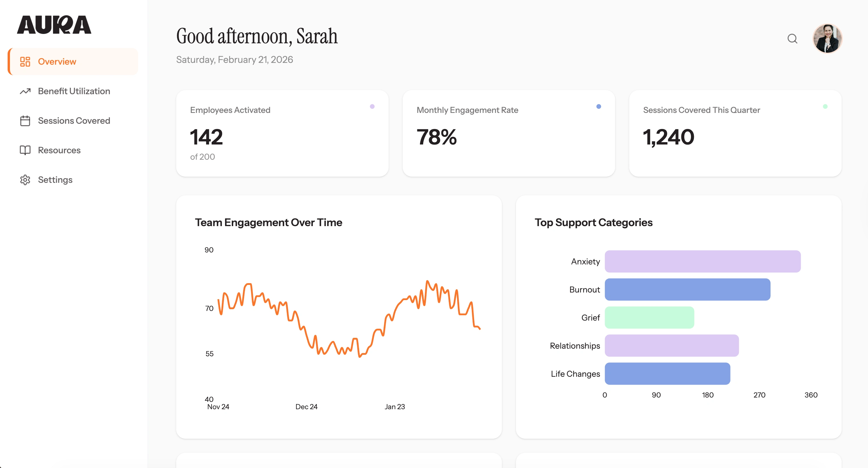Open the Benefit Utilization menu item
The image size is (868, 468).
[x=74, y=91]
